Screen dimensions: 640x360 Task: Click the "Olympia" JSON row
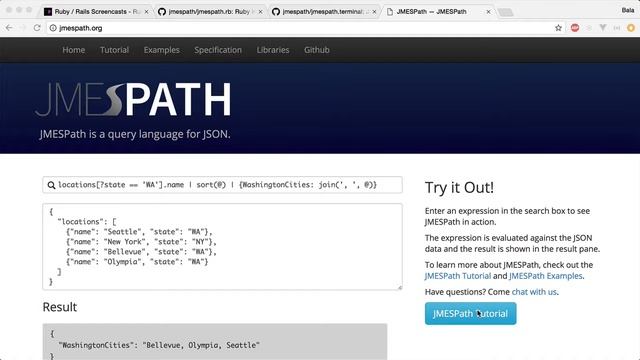[x=137, y=262]
